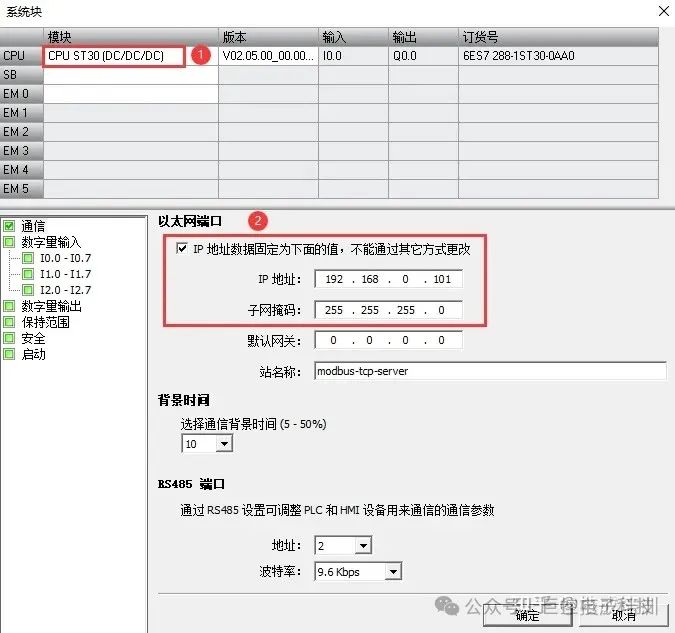Click the 订货号 column header

[x=558, y=37]
